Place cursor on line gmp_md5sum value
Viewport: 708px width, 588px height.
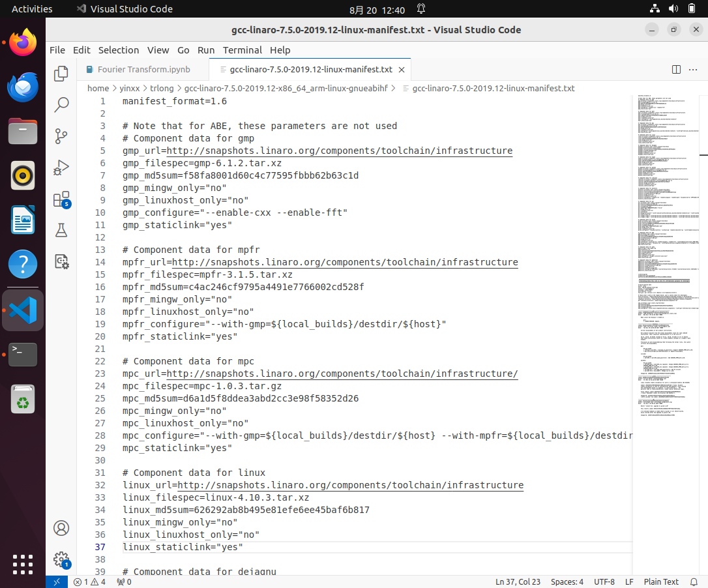[x=271, y=175]
